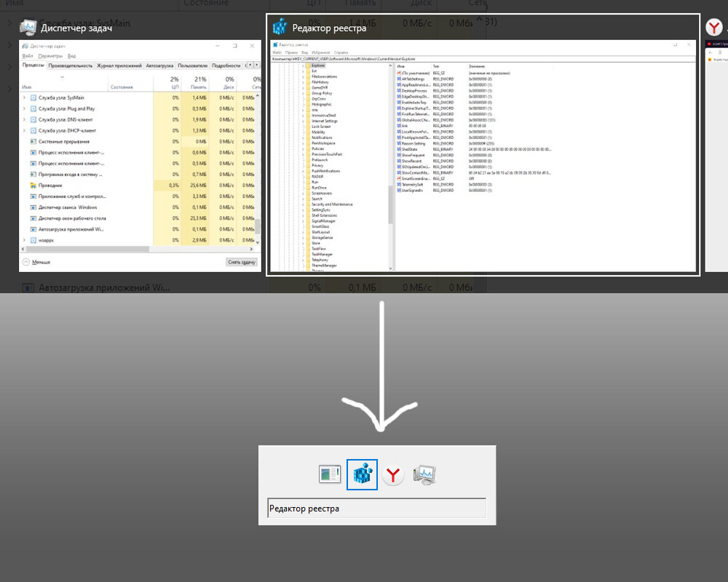Open the Подробности tab
Image resolution: width=728 pixels, height=582 pixels.
(226, 65)
